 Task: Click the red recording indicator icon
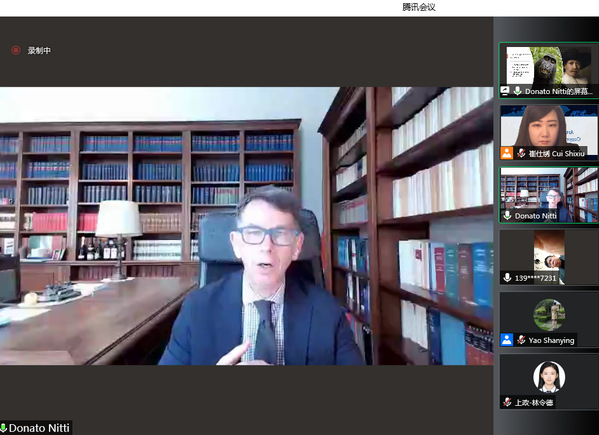[x=16, y=50]
